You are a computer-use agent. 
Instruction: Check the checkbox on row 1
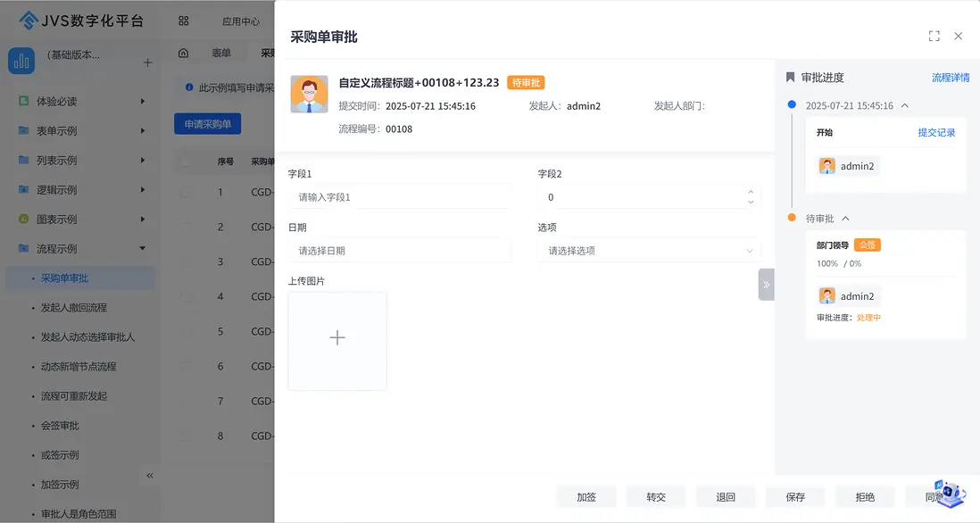pyautogui.click(x=187, y=192)
